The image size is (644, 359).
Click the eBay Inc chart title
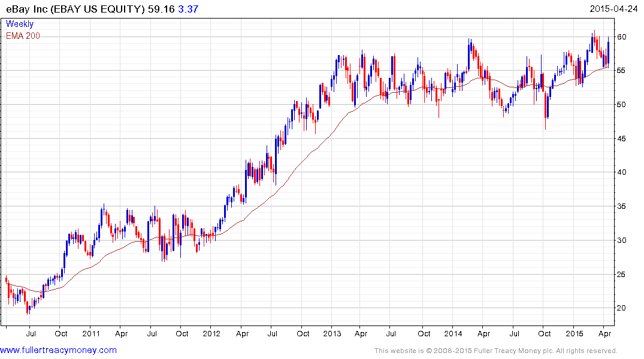pos(75,9)
